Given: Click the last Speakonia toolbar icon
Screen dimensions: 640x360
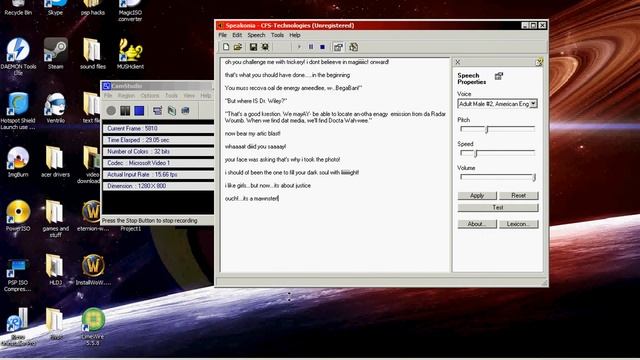Looking at the screenshot, I should (x=353, y=47).
